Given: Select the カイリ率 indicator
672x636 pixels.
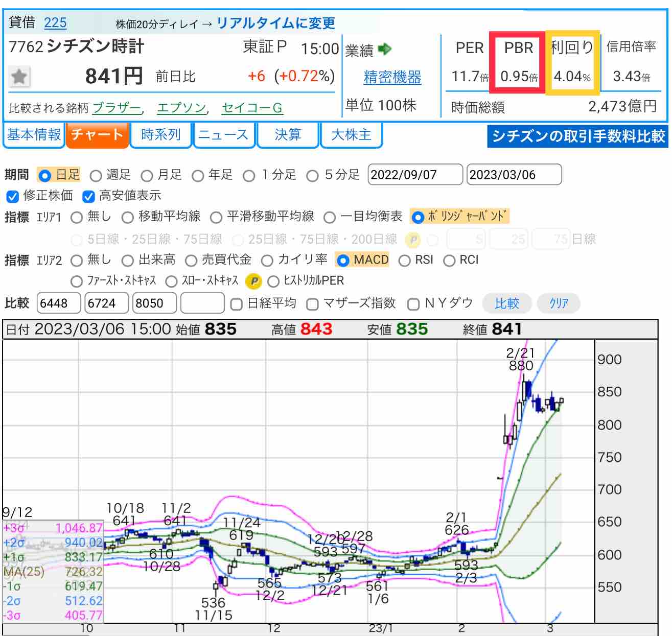Looking at the screenshot, I should (267, 261).
